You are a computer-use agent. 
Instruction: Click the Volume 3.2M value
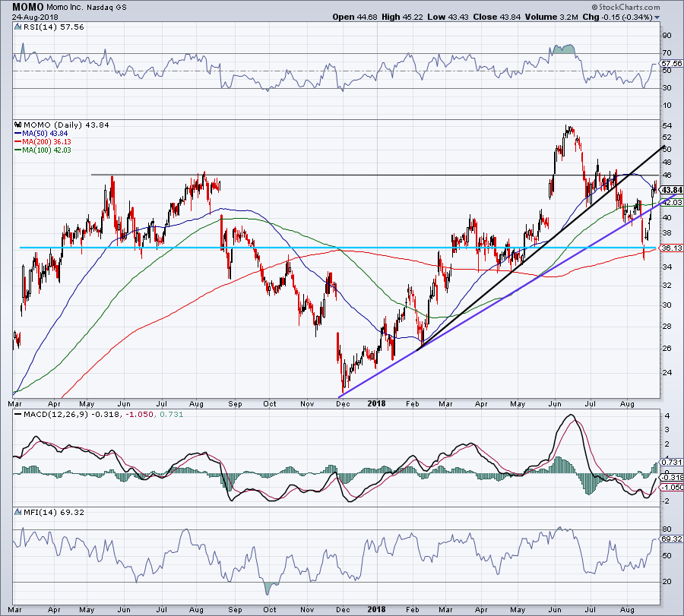(552, 17)
